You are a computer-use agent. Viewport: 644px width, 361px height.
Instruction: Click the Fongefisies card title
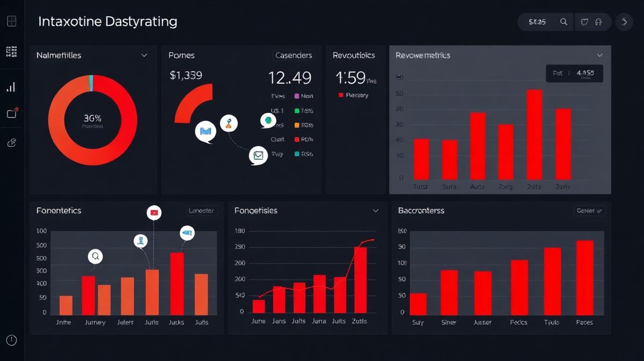point(256,211)
